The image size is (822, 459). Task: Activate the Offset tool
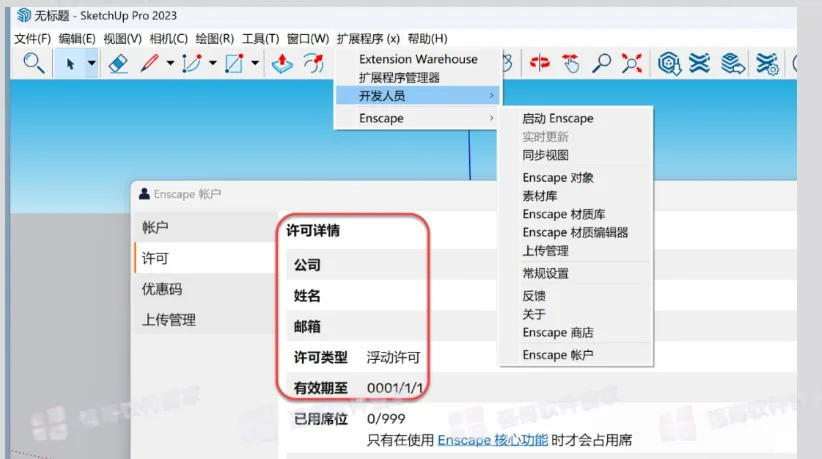pyautogui.click(x=313, y=63)
